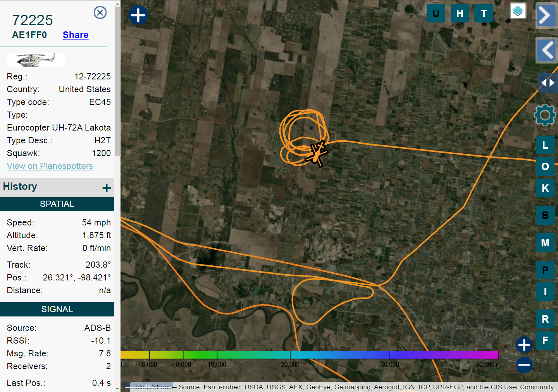This screenshot has height=392, width=558.
Task: Click the Country value United States
Action: [85, 89]
